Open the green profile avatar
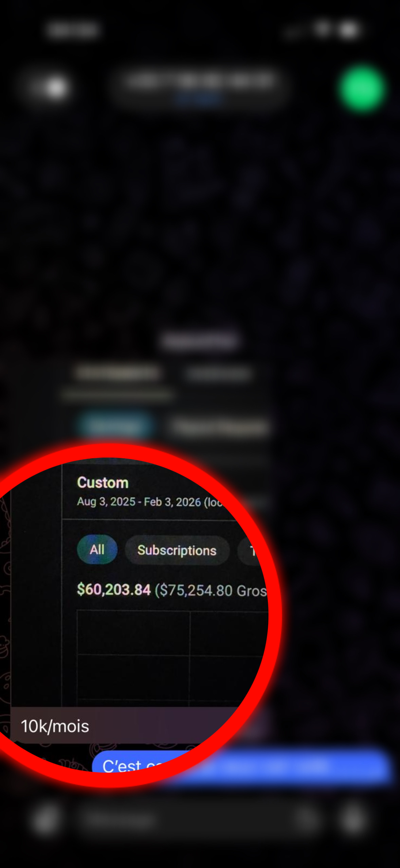 pyautogui.click(x=362, y=88)
